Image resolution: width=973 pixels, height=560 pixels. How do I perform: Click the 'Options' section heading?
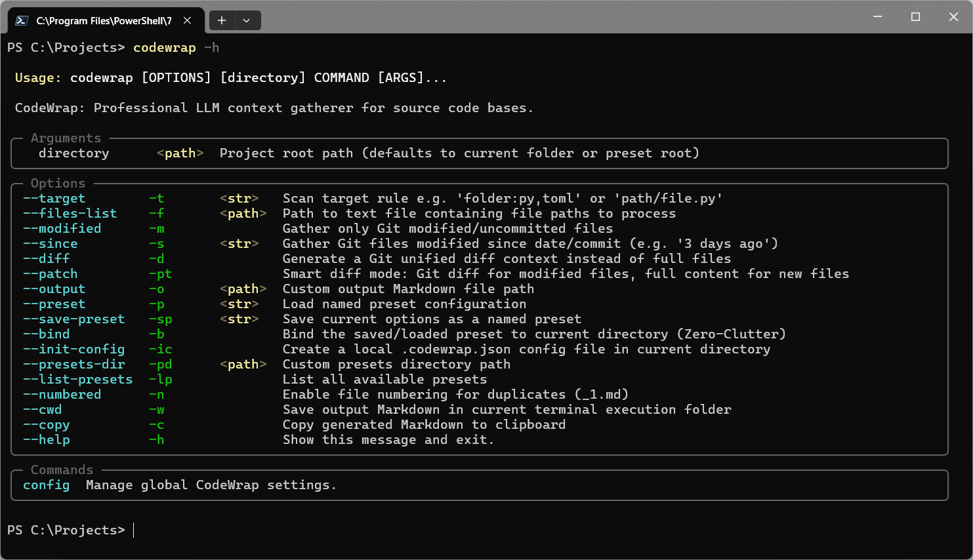(58, 184)
